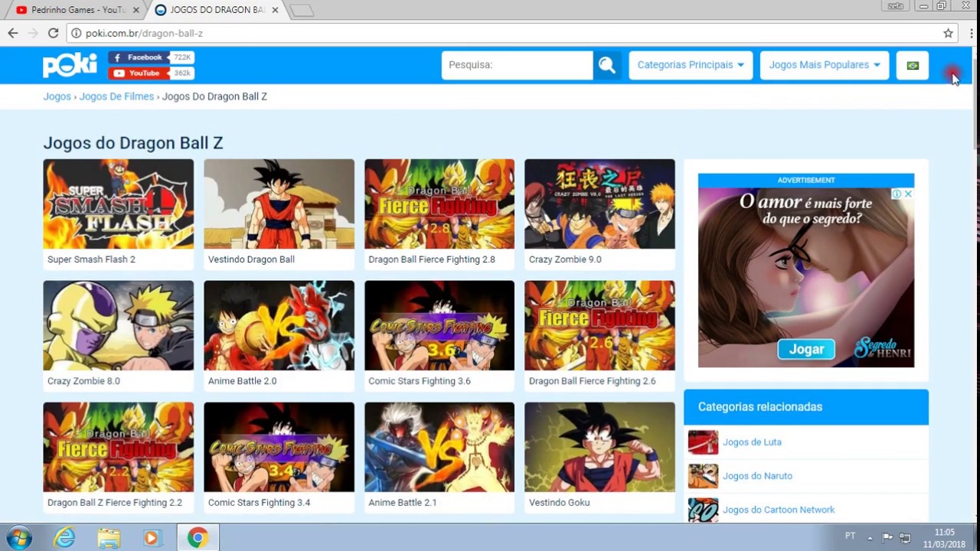
Task: Open media player from taskbar
Action: [152, 538]
